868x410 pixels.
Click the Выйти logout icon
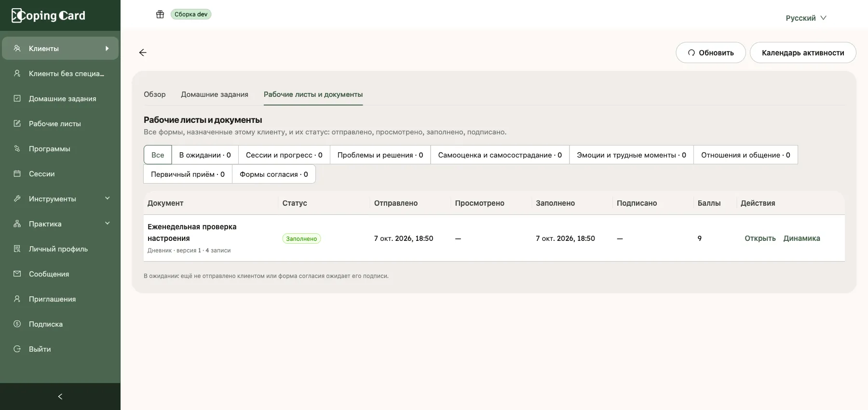17,349
